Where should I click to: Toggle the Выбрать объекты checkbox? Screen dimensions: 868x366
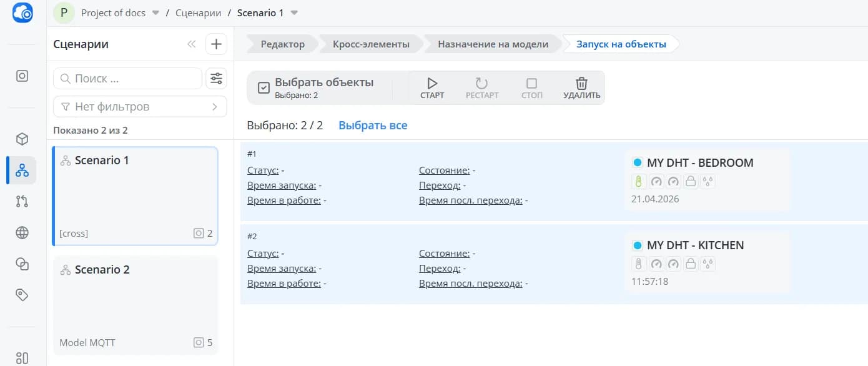click(264, 87)
